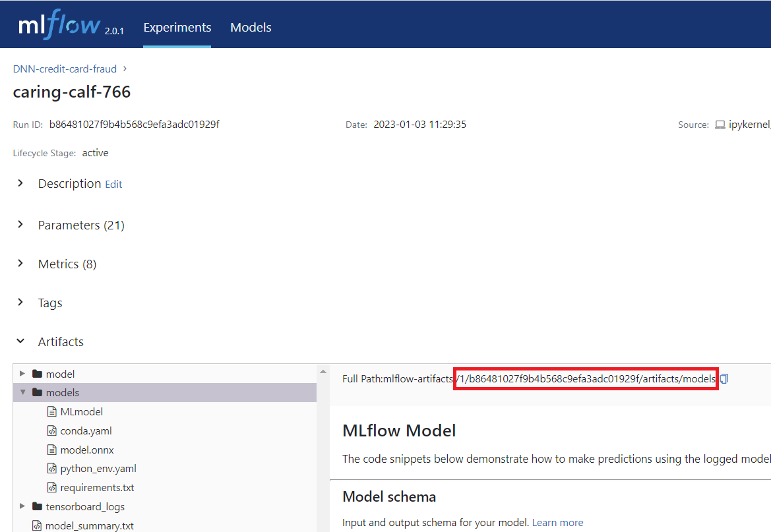This screenshot has width=771, height=532.
Task: Click the artifact tree scrollbar up arrow
Action: coord(323,372)
